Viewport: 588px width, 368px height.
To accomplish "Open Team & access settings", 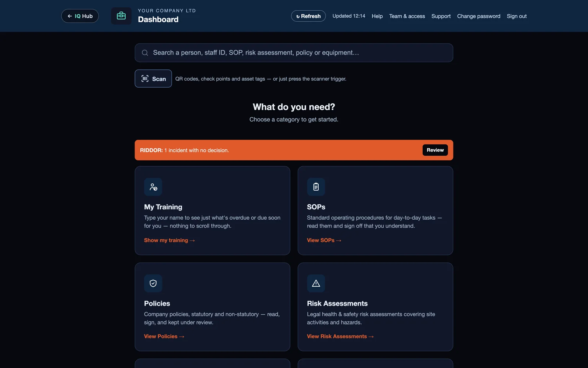I will (407, 16).
